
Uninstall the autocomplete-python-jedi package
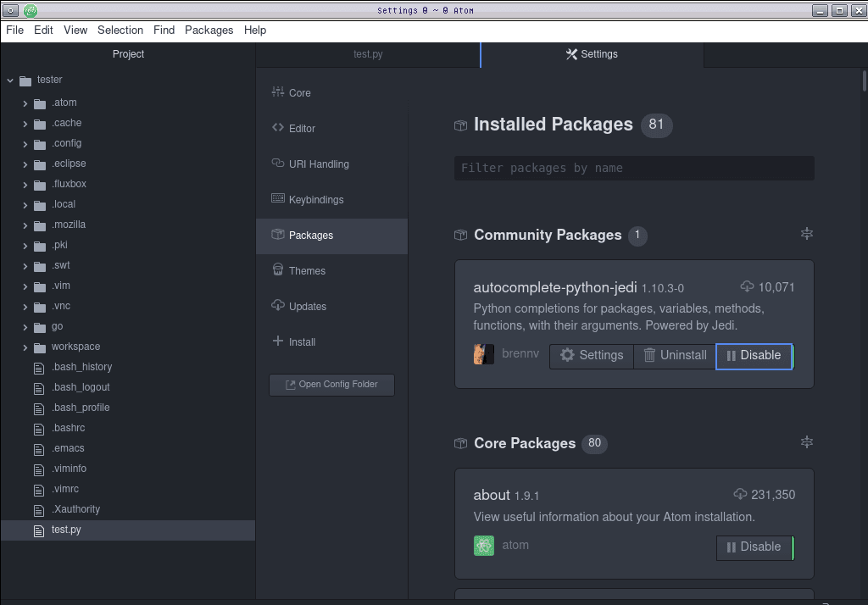pos(675,356)
